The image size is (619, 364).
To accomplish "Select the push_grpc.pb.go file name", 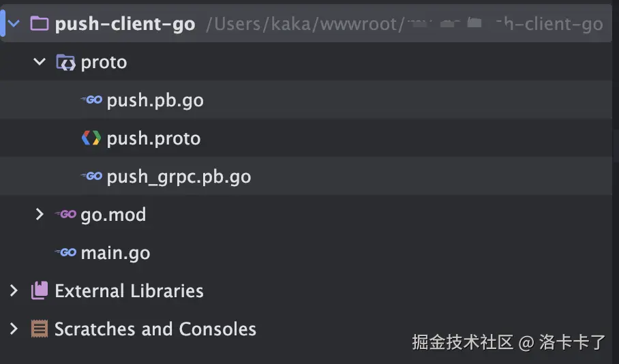I will [x=179, y=177].
